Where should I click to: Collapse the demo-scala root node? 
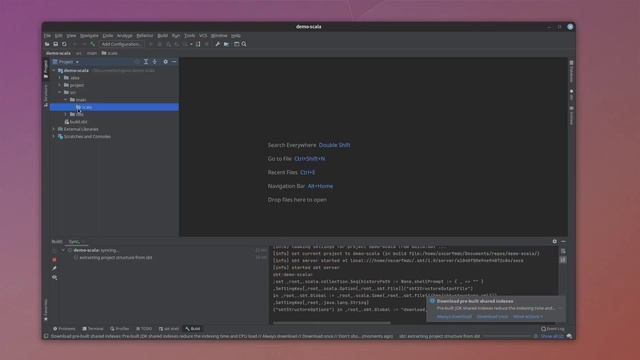click(x=53, y=71)
